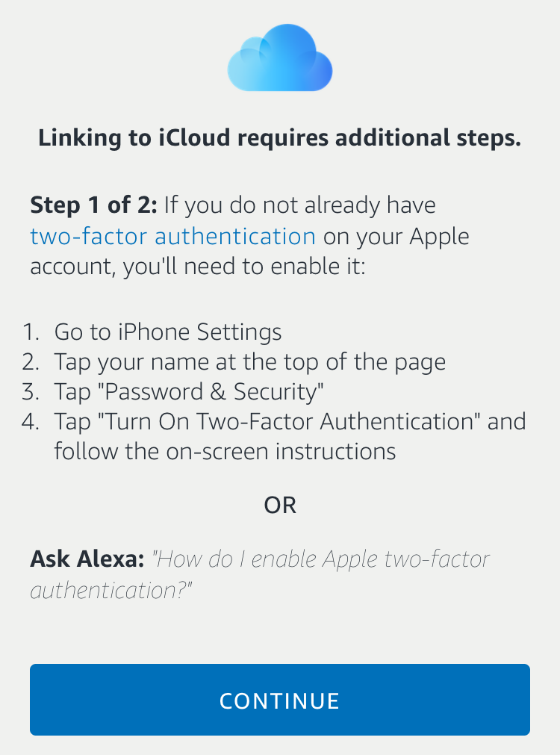Click the "Tap your name" instruction line
The image size is (560, 755).
coord(249,362)
